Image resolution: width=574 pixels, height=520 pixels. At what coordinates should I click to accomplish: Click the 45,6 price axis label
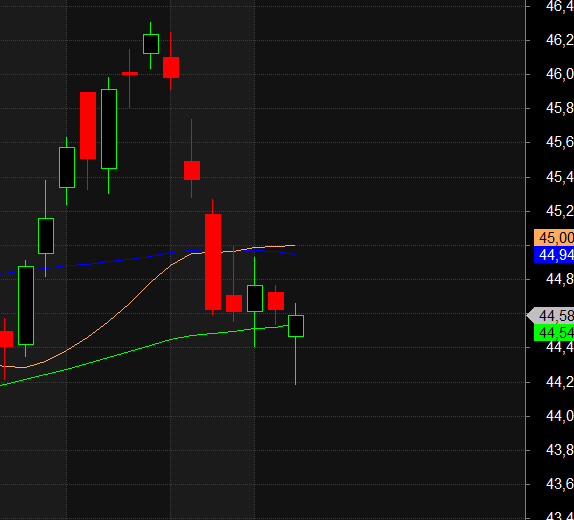559,142
